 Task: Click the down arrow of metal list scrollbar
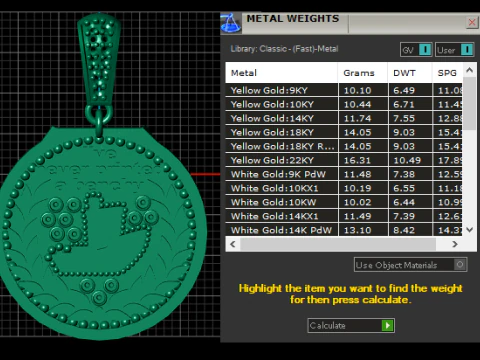[x=470, y=230]
